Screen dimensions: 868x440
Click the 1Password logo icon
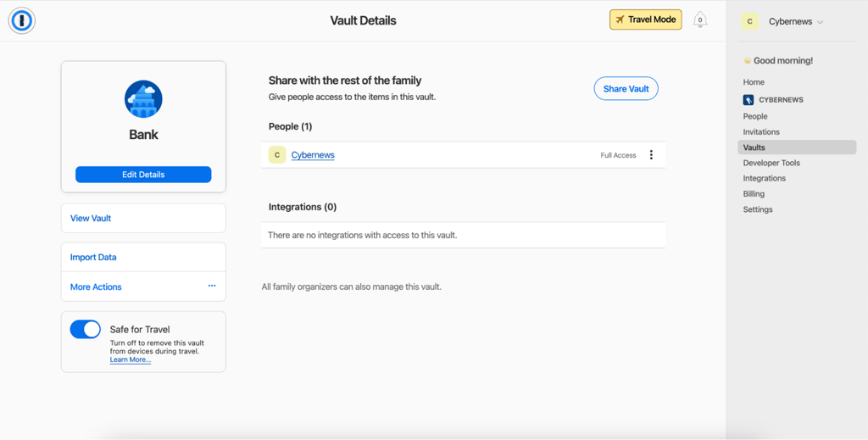pos(21,21)
